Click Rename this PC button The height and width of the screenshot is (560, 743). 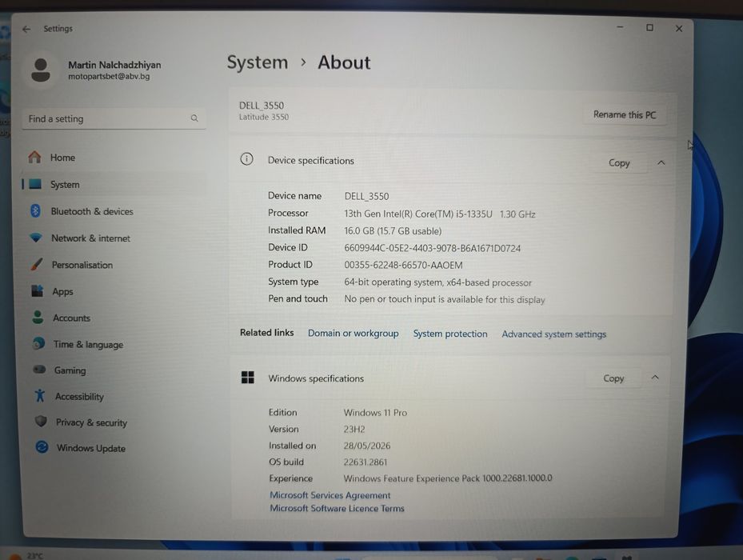click(625, 114)
